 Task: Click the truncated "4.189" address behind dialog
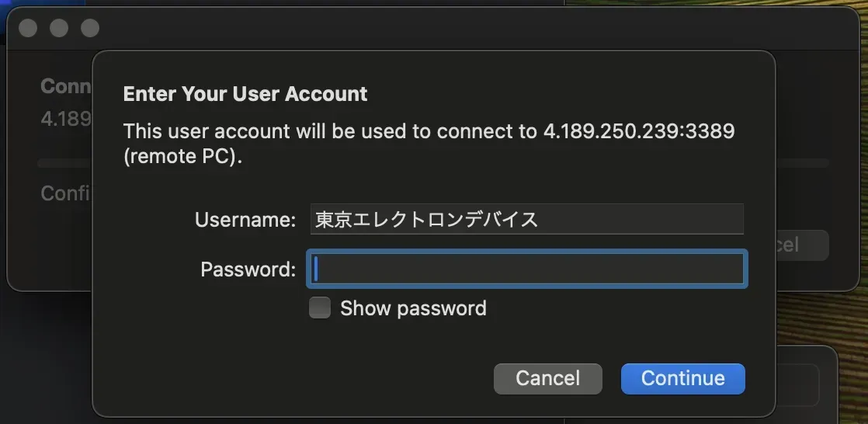[65, 120]
